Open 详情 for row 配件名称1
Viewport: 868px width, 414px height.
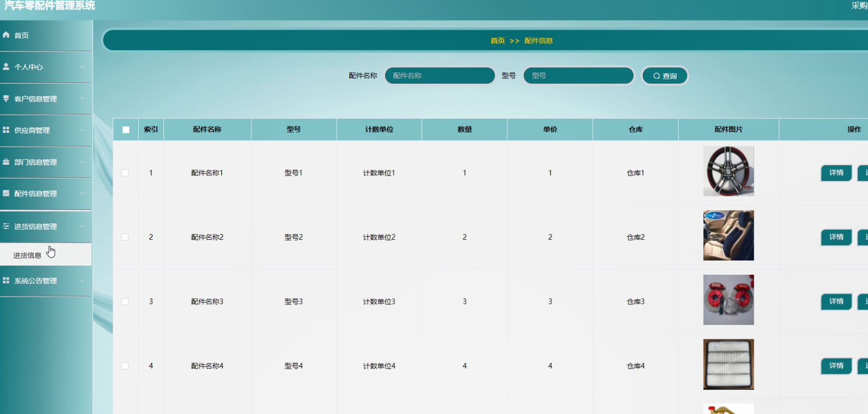coord(836,173)
